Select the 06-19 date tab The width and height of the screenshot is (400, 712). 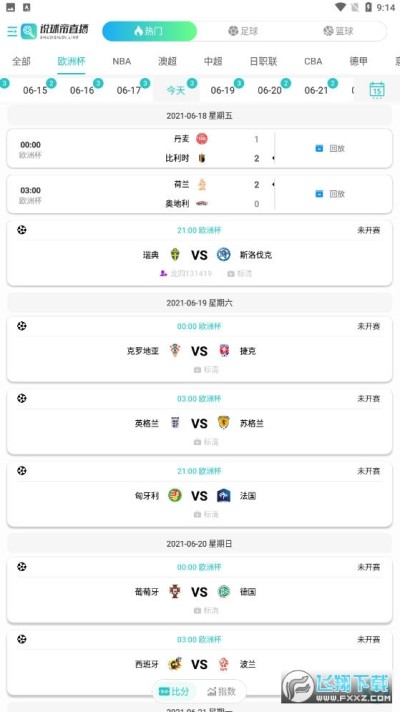point(222,90)
